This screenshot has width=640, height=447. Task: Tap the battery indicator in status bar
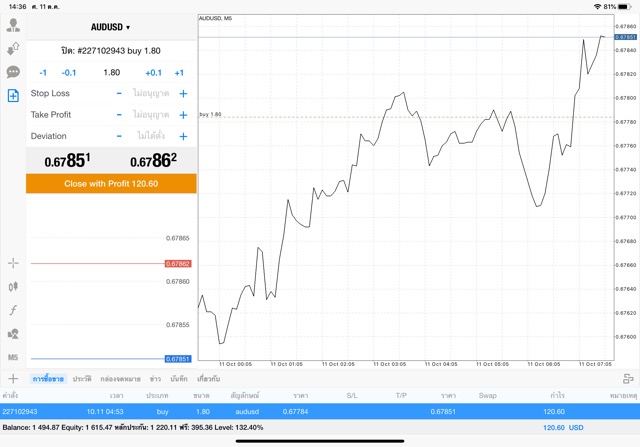624,7
